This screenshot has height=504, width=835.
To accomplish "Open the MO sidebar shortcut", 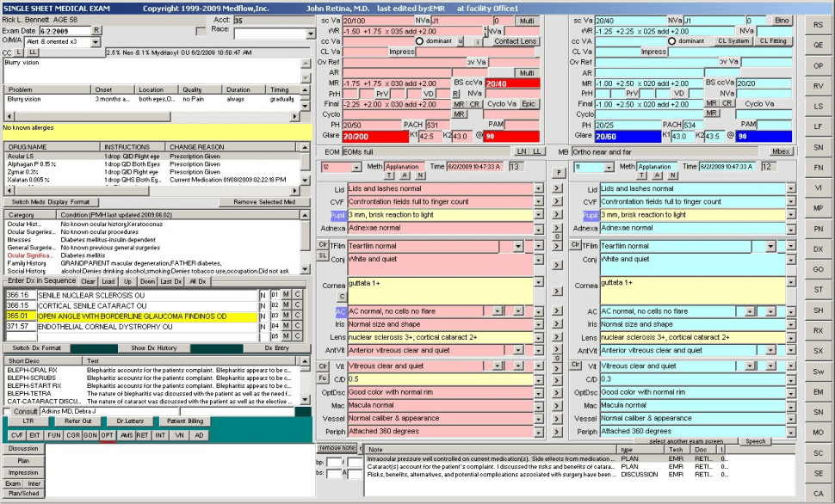I will (819, 432).
